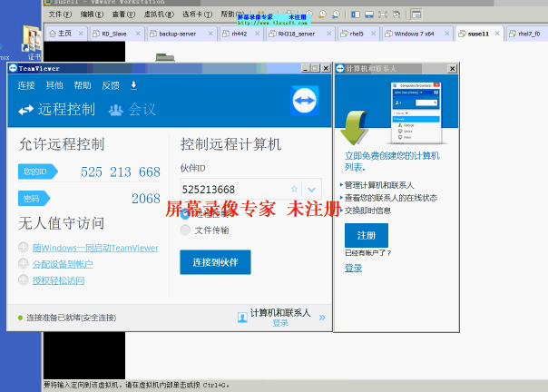Switch to the 远程控制 tab

[56, 110]
